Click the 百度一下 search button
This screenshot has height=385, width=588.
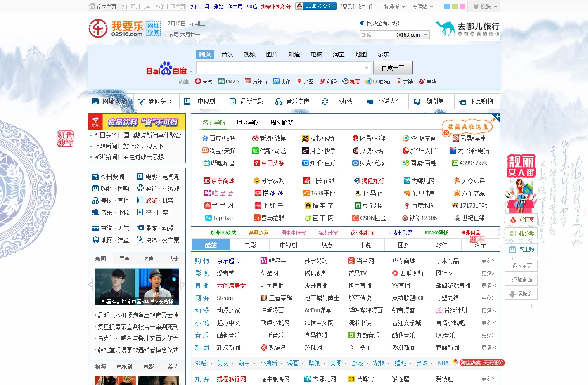click(x=393, y=68)
